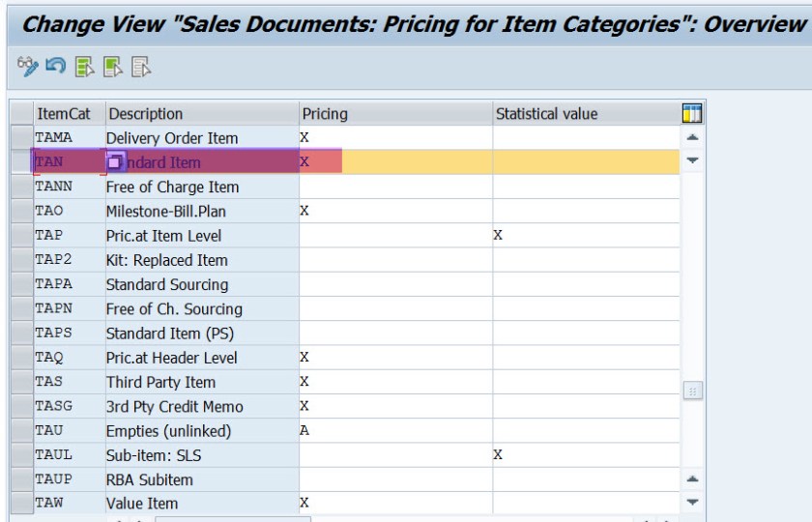Click the ItemCat column header

coord(63,113)
